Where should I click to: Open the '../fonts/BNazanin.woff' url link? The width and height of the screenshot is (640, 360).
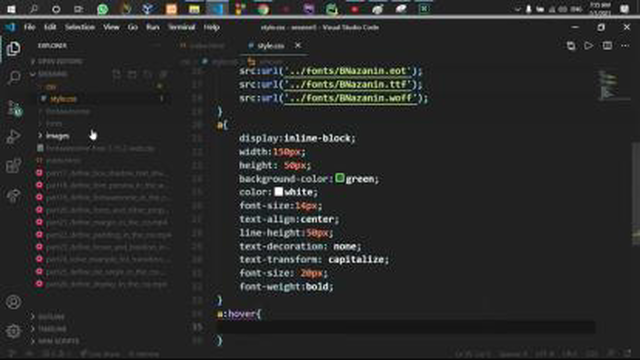[x=351, y=98]
